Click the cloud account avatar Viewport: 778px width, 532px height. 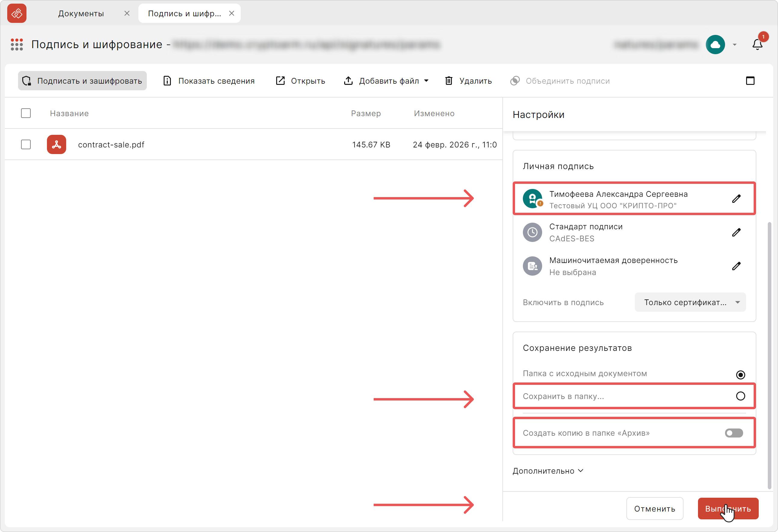coord(715,45)
